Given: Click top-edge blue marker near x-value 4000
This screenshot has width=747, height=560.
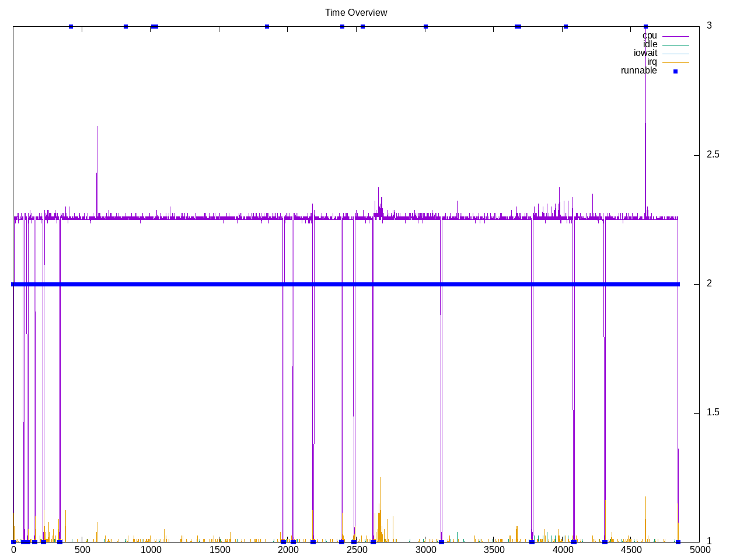Looking at the screenshot, I should coord(566,26).
